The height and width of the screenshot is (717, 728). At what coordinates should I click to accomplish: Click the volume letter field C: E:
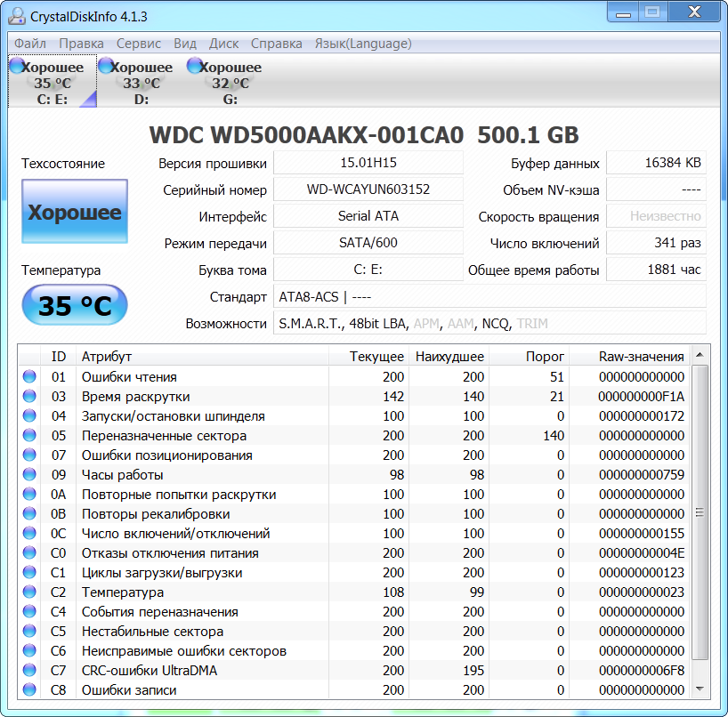pos(368,270)
